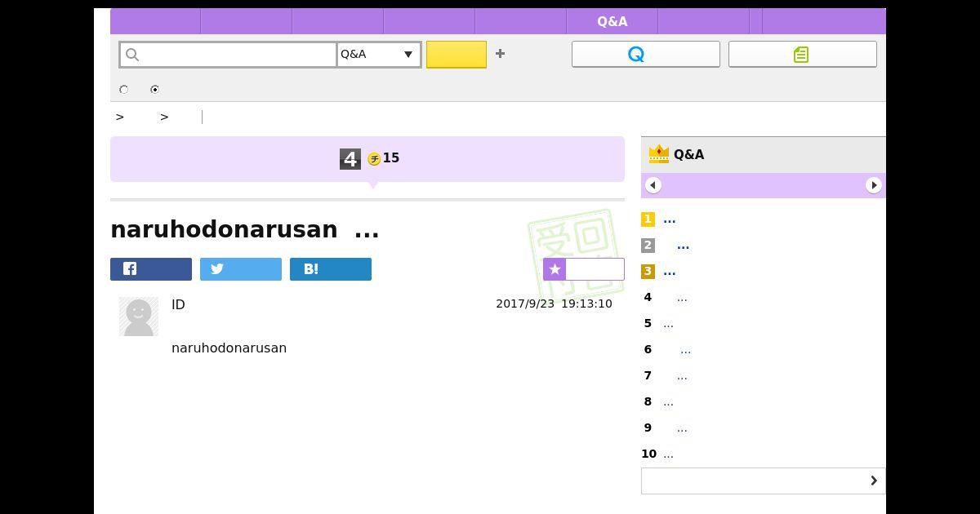Click the blue Q question button
Viewport: 980px width, 514px height.
pyautogui.click(x=645, y=54)
